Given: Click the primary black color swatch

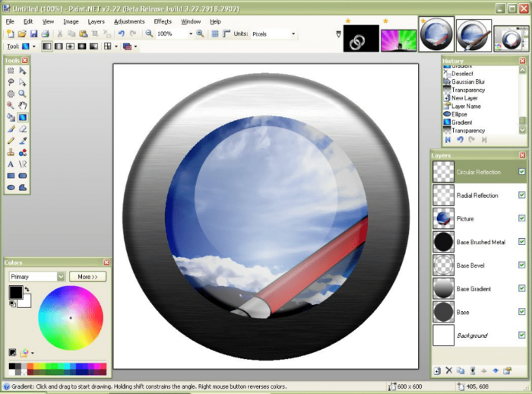Looking at the screenshot, I should 15,292.
